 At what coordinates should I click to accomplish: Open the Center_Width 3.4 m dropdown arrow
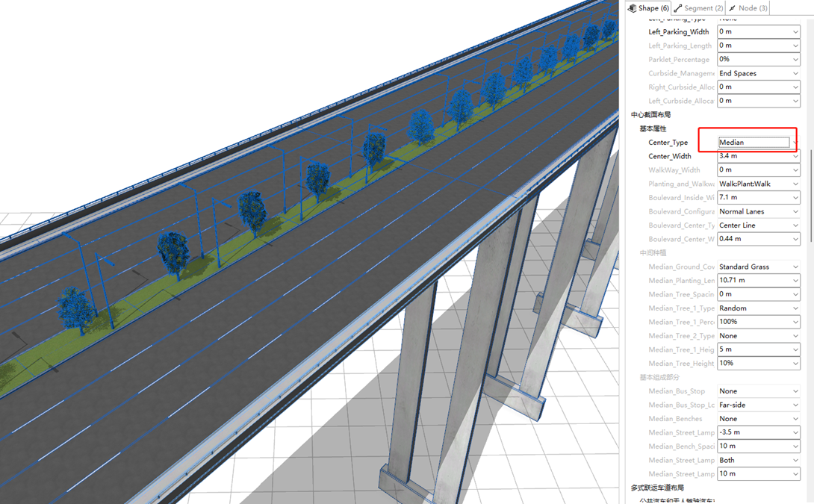795,156
